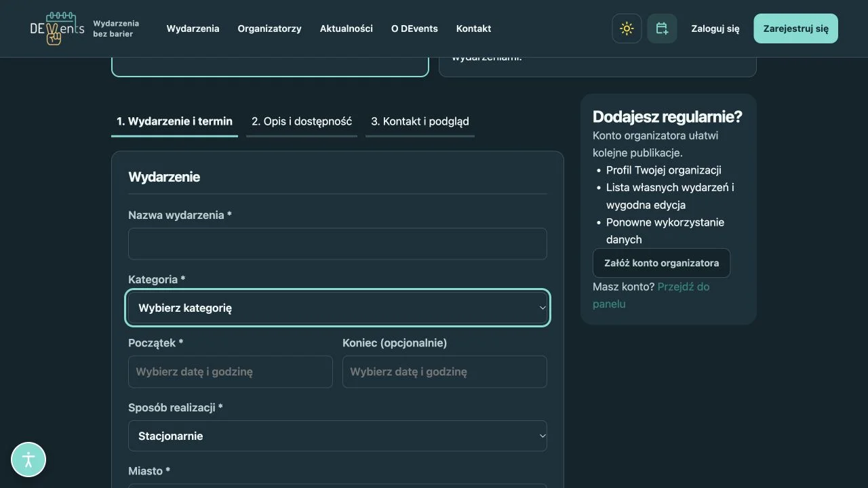Click the Zaloguj się link

point(715,28)
